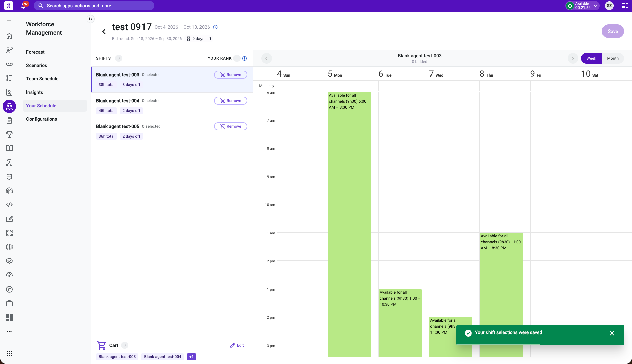The image size is (632, 364).
Task: Go to next shift with right chevron
Action: click(x=573, y=58)
